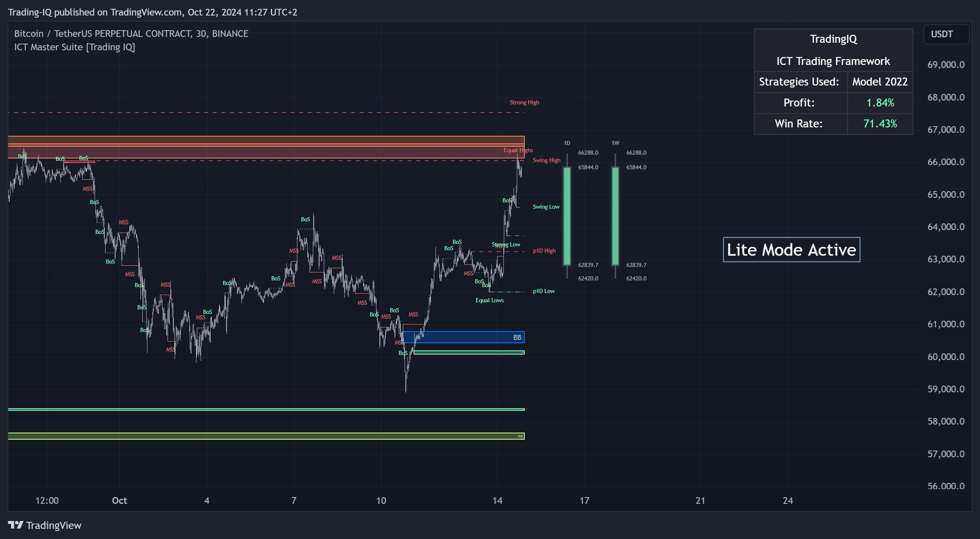
Task: Click the published-on TradingView.com header text
Action: point(152,12)
